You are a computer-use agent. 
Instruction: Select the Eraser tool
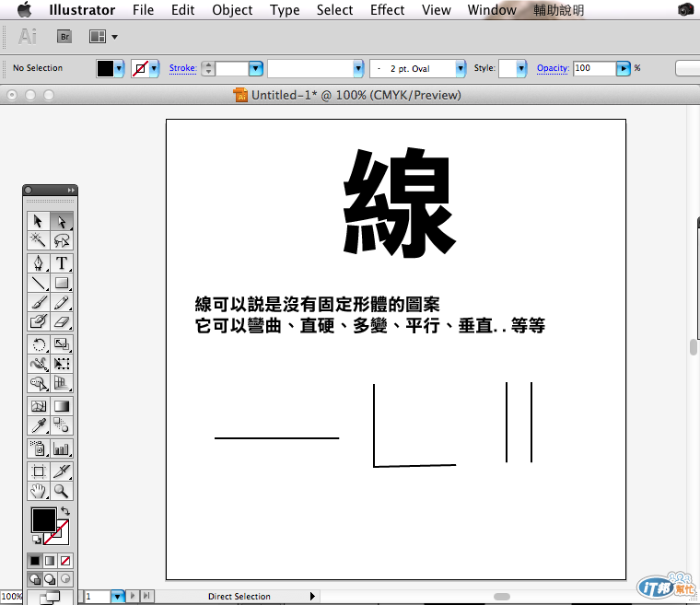pos(62,321)
